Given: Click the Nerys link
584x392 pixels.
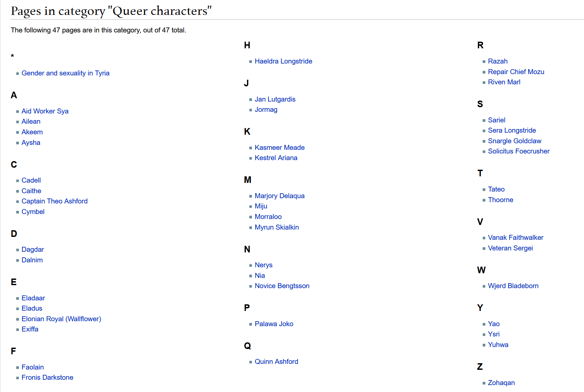Looking at the screenshot, I should (264, 265).
